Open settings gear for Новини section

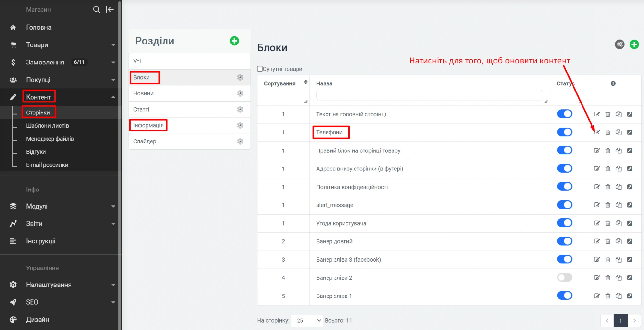240,93
